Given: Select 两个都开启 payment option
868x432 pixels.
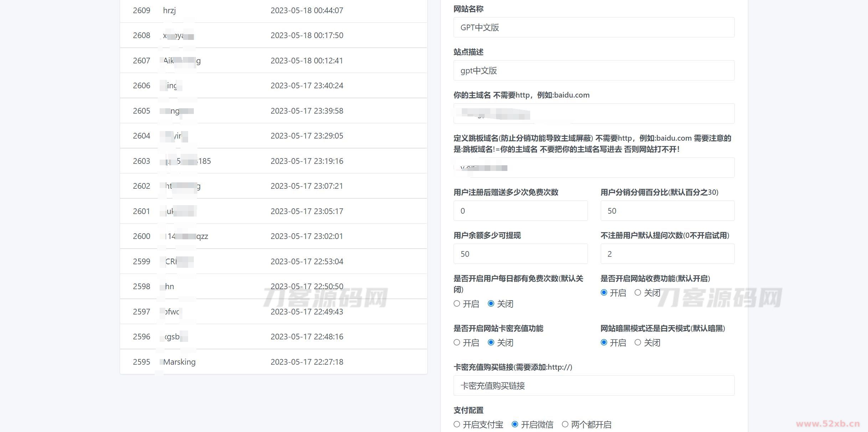Looking at the screenshot, I should tap(565, 425).
